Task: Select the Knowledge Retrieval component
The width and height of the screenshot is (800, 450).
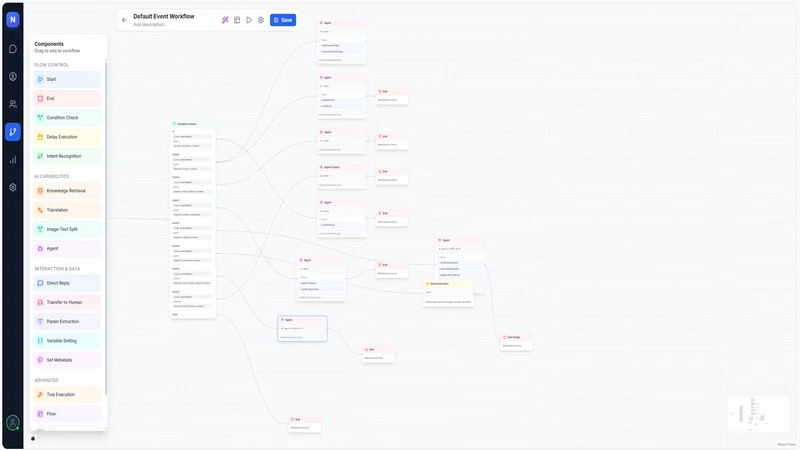Action: pos(67,191)
